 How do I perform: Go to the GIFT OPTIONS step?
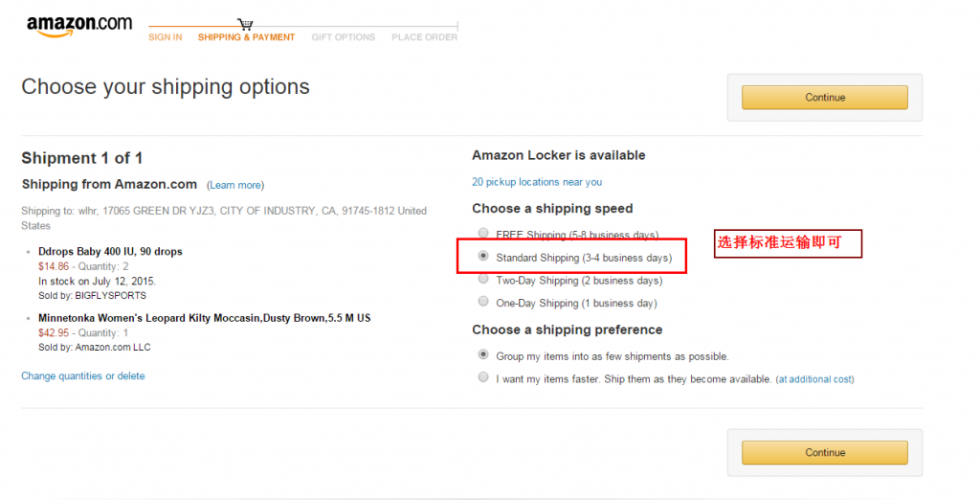(344, 37)
